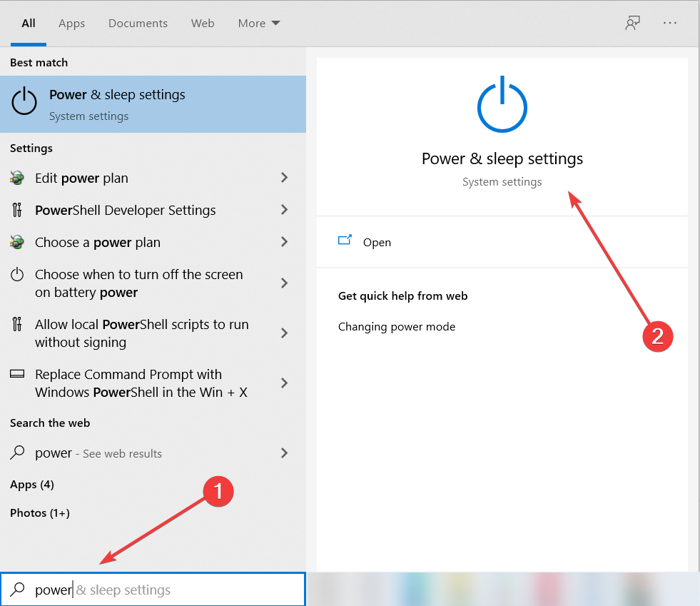The height and width of the screenshot is (606, 700).
Task: Click the Edit power plan icon
Action: (17, 178)
